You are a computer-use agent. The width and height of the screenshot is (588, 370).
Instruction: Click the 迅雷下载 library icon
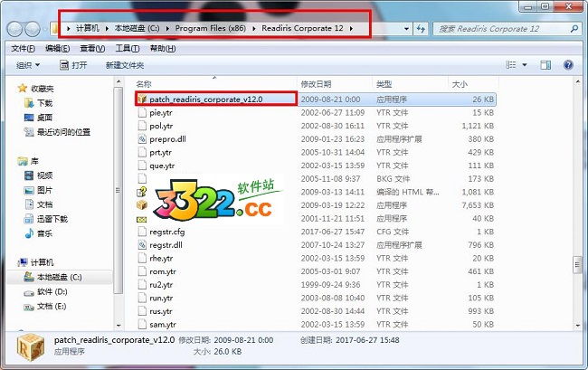pyautogui.click(x=29, y=219)
